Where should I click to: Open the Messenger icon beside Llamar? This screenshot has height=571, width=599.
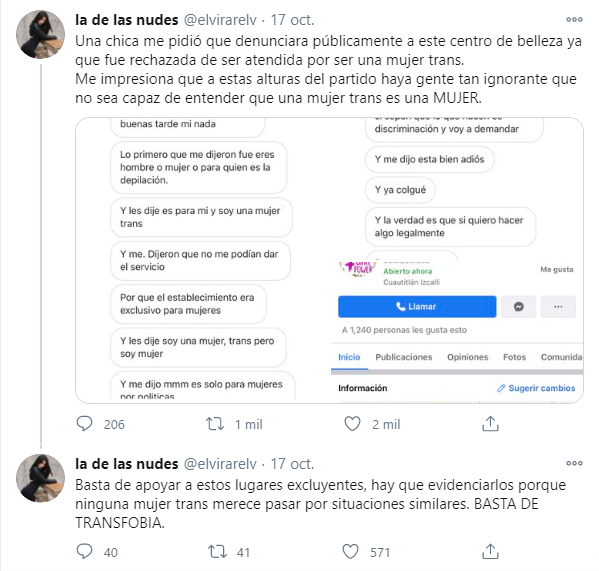[518, 306]
